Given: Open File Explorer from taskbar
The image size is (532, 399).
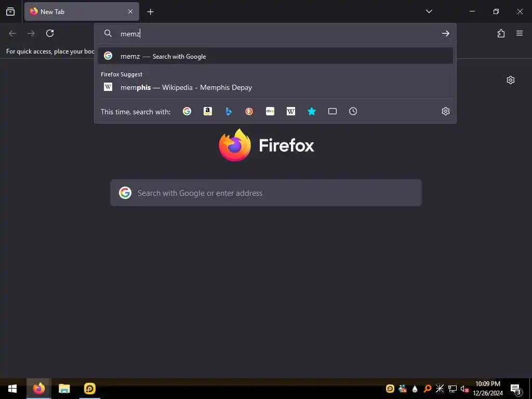Looking at the screenshot, I should (x=64, y=389).
